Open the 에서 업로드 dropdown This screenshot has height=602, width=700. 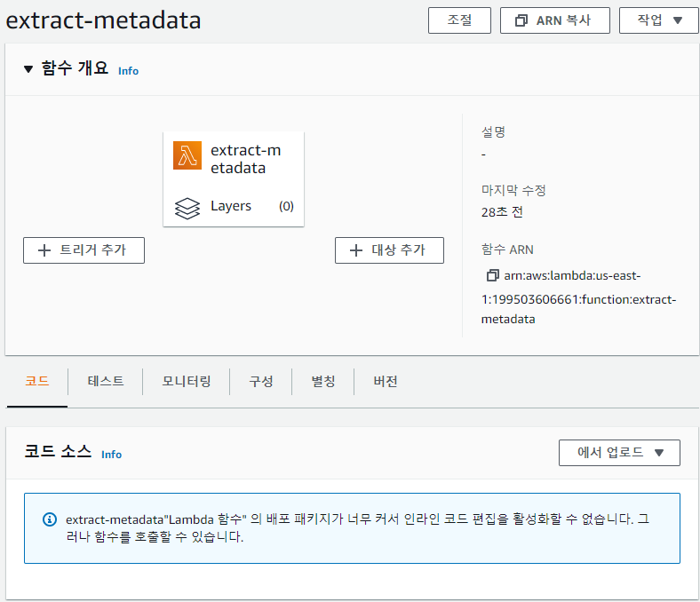coord(619,453)
